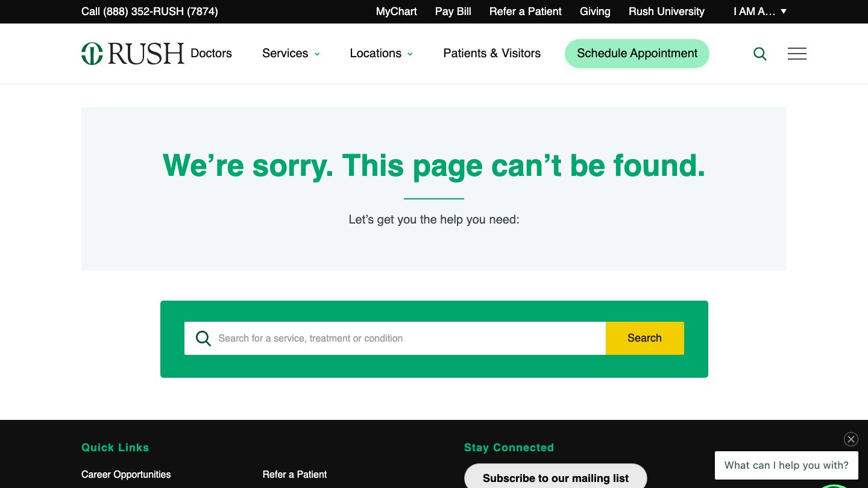Click Subscribe to our mailing list
The width and height of the screenshot is (868, 488).
click(555, 478)
